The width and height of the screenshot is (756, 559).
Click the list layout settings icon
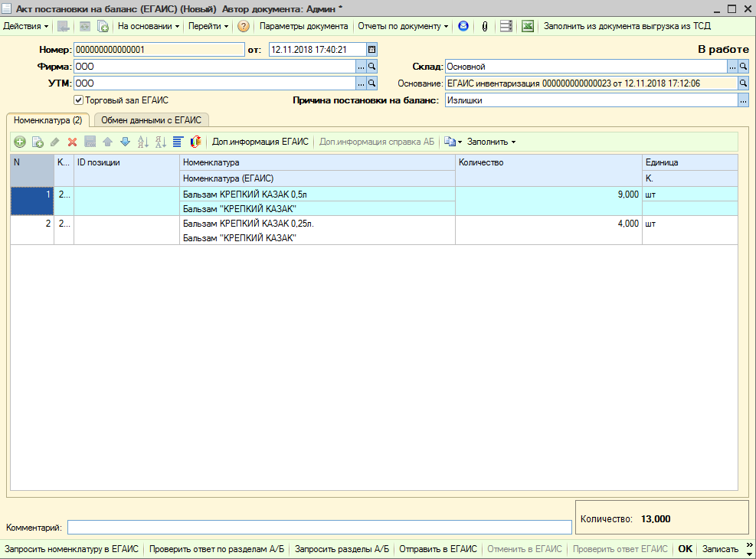pyautogui.click(x=506, y=27)
